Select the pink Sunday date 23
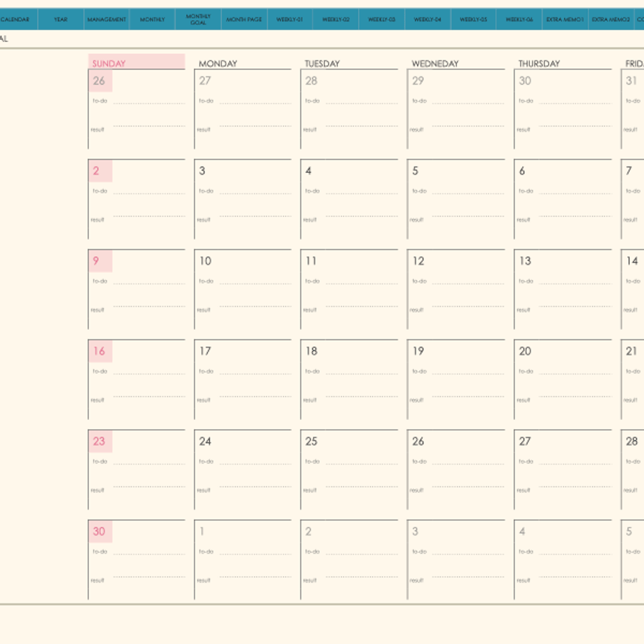The image size is (644, 644). tap(99, 441)
